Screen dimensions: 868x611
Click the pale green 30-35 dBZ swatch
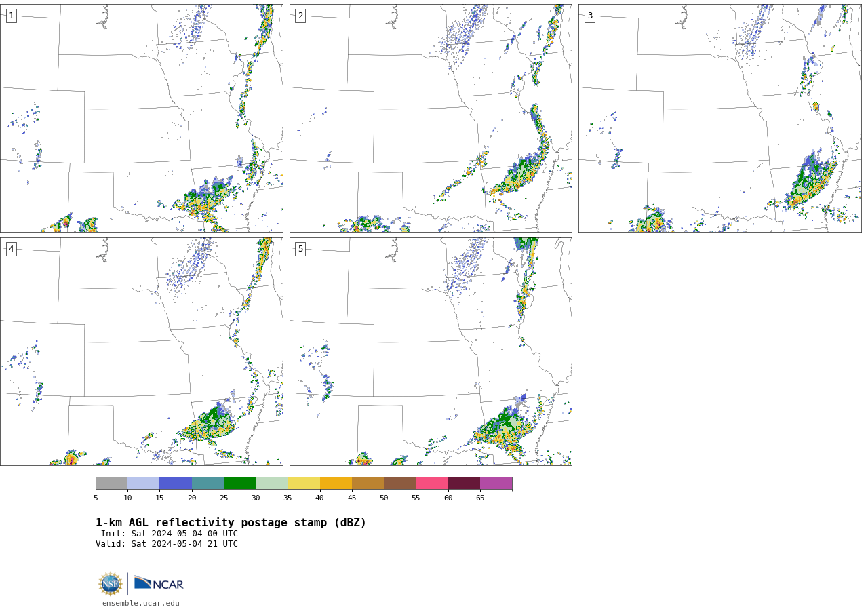(x=271, y=484)
